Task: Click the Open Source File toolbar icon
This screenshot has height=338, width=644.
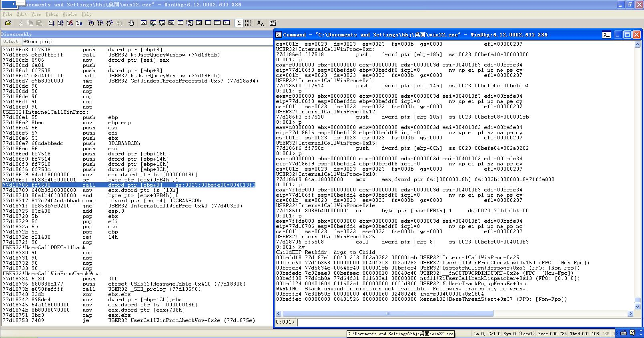Action: point(8,23)
